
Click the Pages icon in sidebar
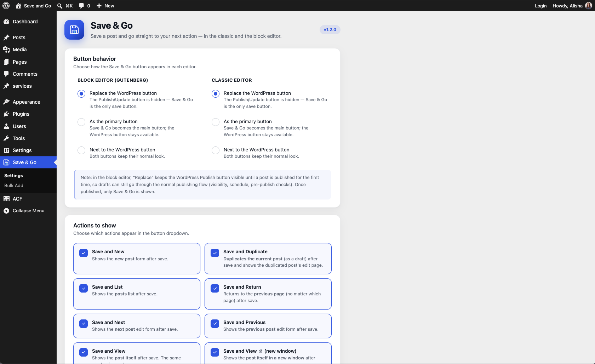click(6, 62)
